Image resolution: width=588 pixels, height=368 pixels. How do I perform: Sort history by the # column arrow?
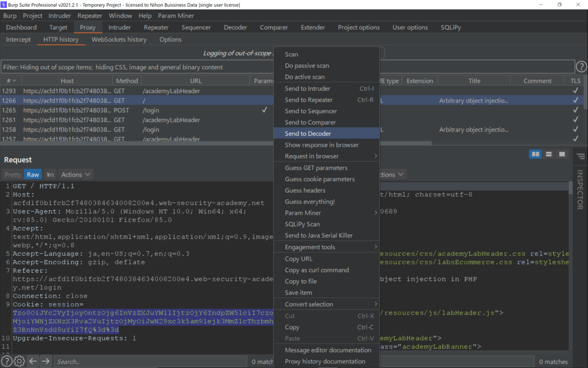14,81
